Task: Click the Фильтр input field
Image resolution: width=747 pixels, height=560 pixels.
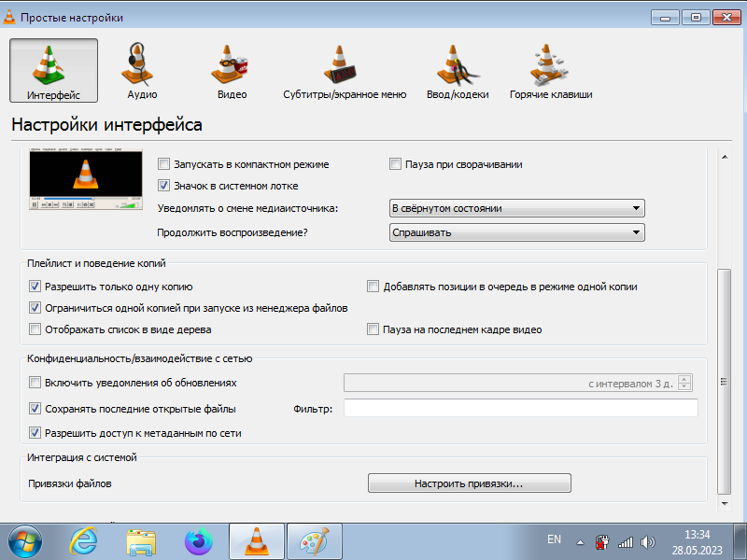Action: tap(521, 408)
